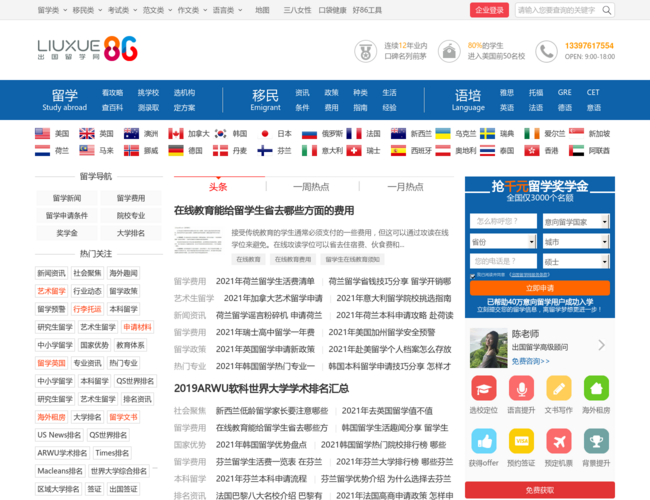Open the 三八女性 top link
The image size is (650, 500).
point(297,10)
